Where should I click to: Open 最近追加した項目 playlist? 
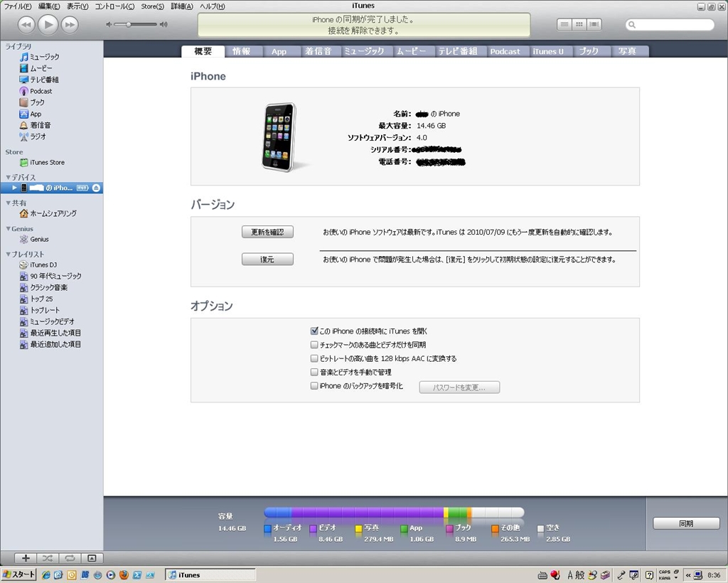click(x=50, y=344)
